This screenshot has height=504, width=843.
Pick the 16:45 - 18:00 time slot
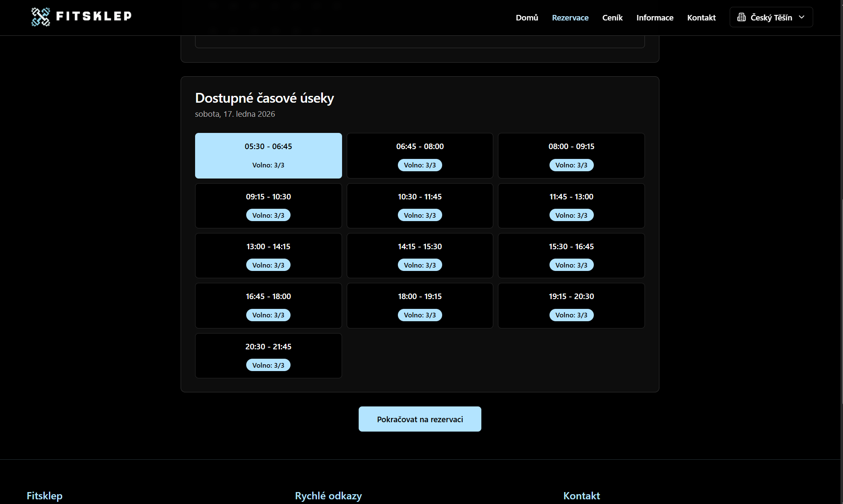(268, 305)
